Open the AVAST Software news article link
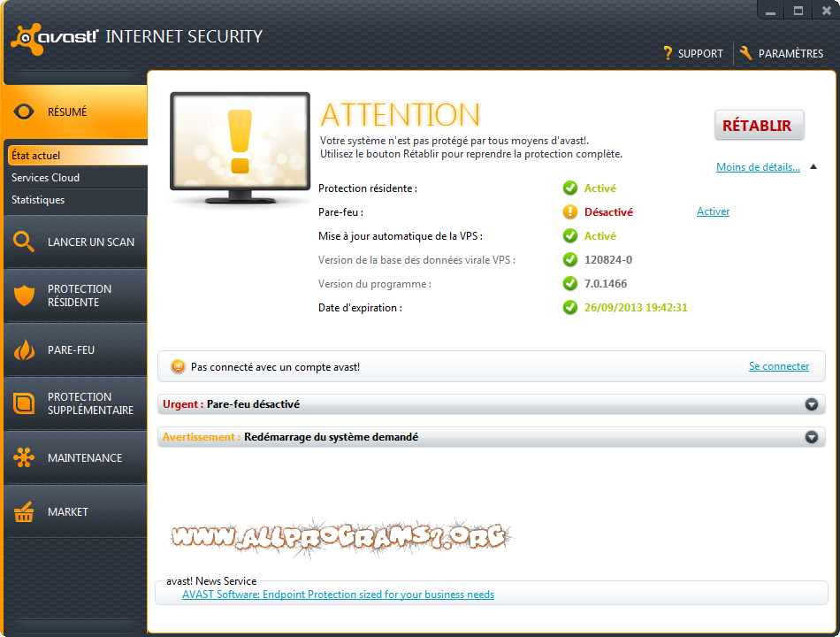 click(x=339, y=594)
